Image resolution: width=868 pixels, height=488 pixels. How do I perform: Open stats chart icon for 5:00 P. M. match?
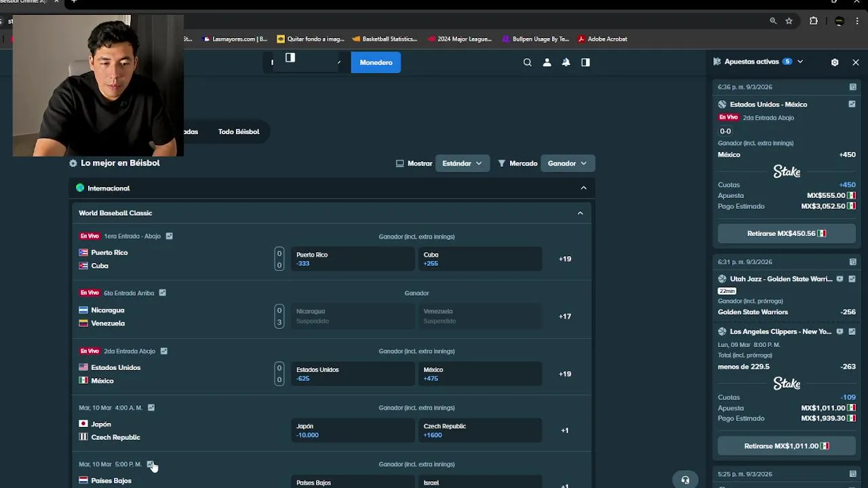coord(150,464)
